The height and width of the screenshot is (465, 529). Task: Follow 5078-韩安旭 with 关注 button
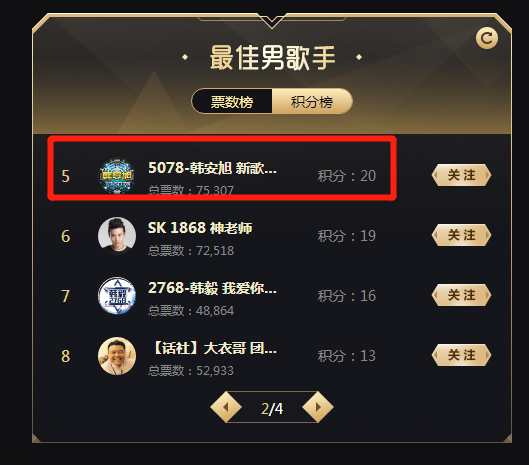pyautogui.click(x=461, y=175)
